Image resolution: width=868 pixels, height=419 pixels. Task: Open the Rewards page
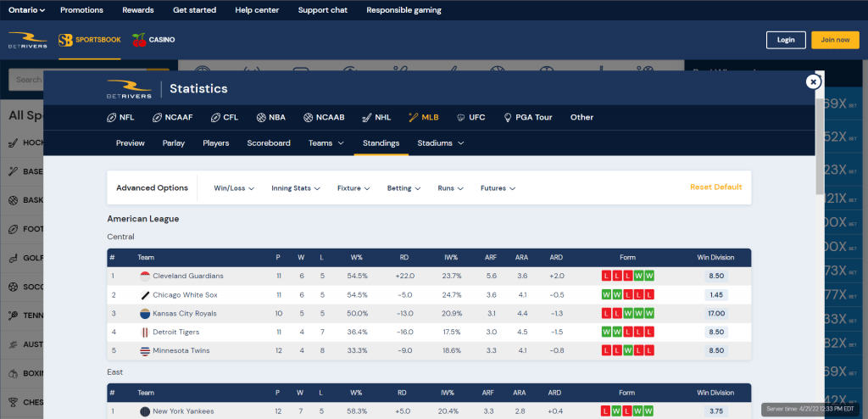(138, 10)
